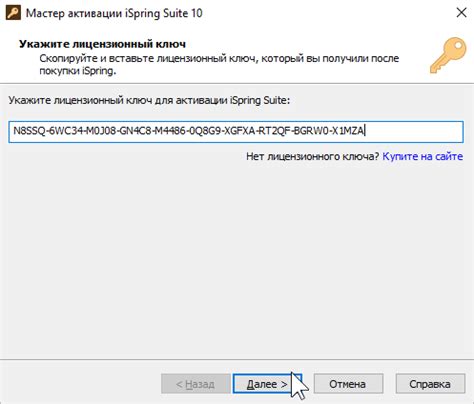Cancel activation with the Отмена button

pos(348,384)
